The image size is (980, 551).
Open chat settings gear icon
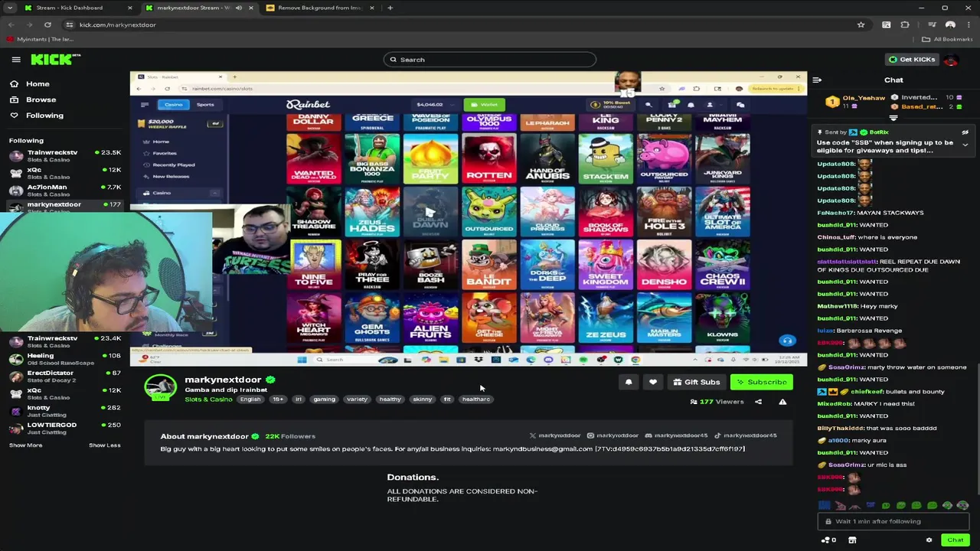[x=929, y=540]
